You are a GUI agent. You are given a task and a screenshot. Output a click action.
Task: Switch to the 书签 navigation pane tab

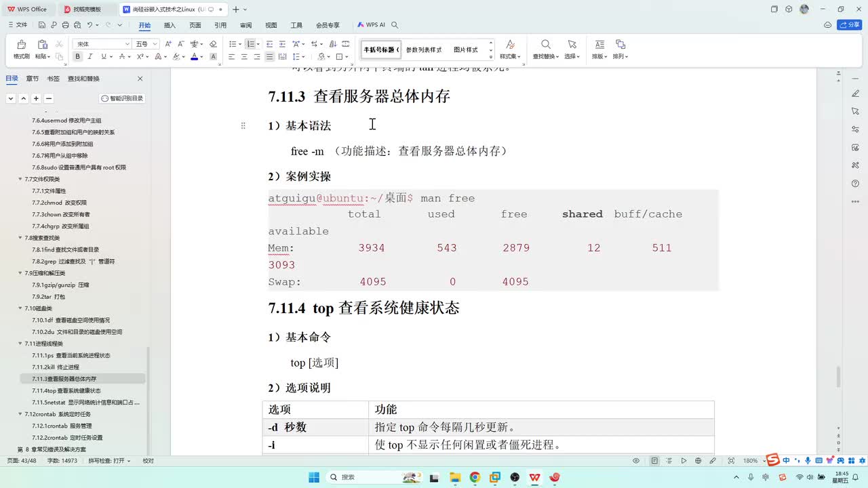pyautogui.click(x=54, y=79)
